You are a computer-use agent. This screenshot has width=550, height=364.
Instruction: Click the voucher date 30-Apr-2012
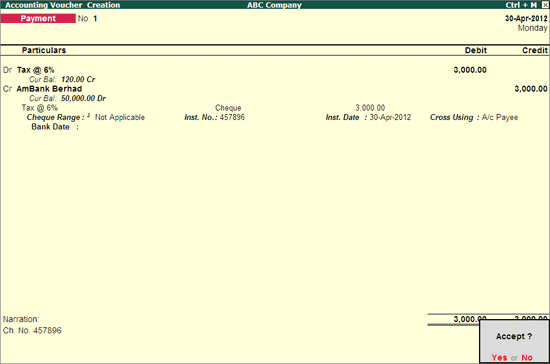point(526,18)
